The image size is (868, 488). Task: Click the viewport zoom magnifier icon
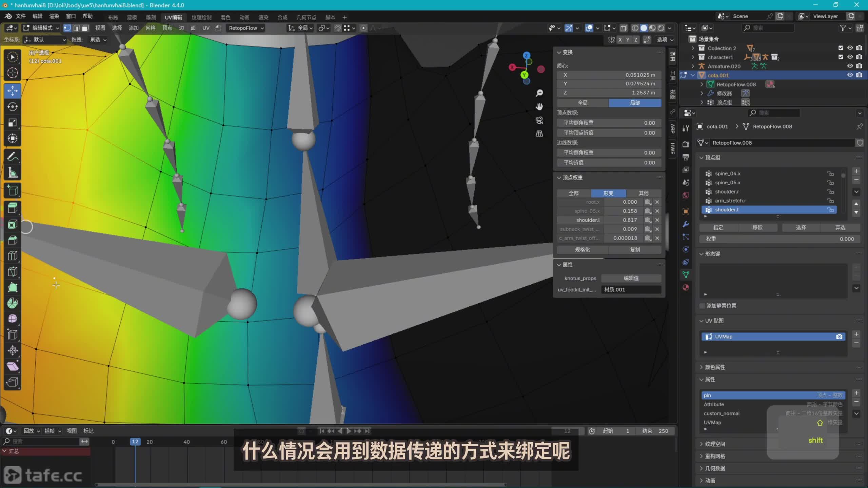[539, 93]
